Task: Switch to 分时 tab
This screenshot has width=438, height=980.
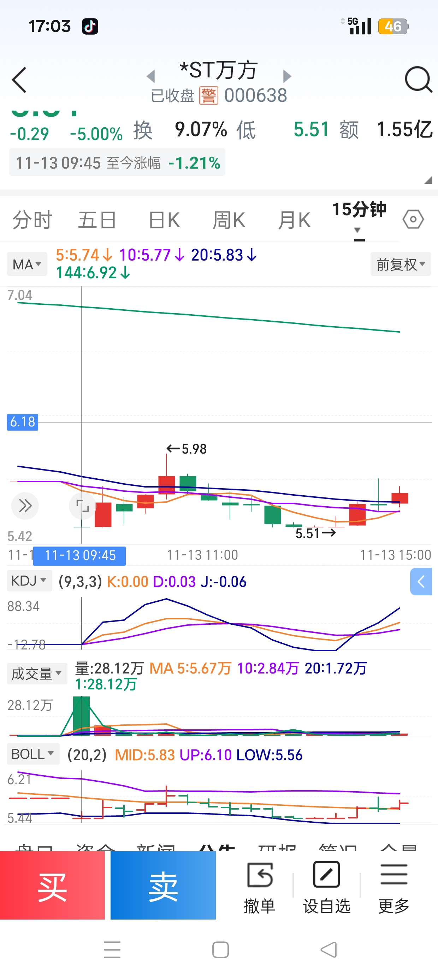Action: (x=32, y=220)
